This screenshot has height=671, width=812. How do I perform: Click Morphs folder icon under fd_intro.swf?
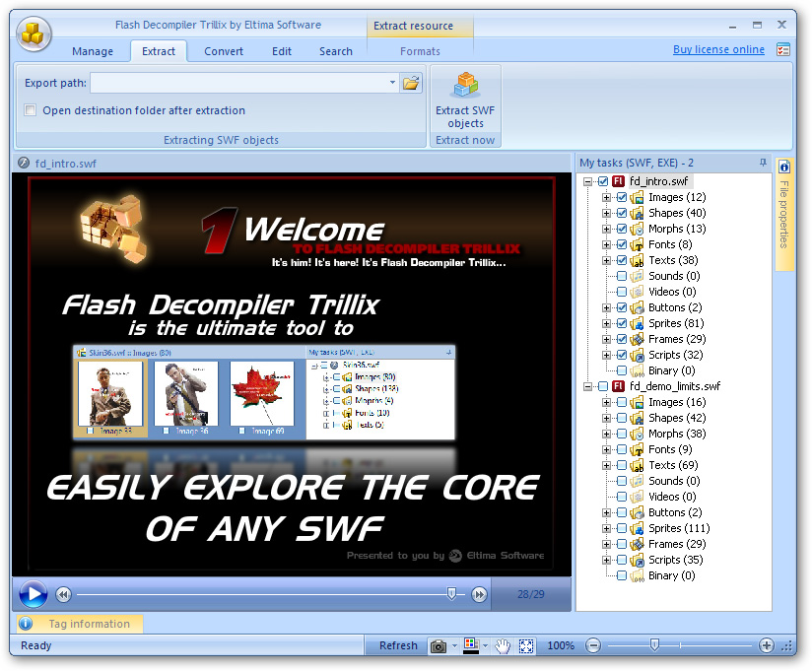click(637, 229)
